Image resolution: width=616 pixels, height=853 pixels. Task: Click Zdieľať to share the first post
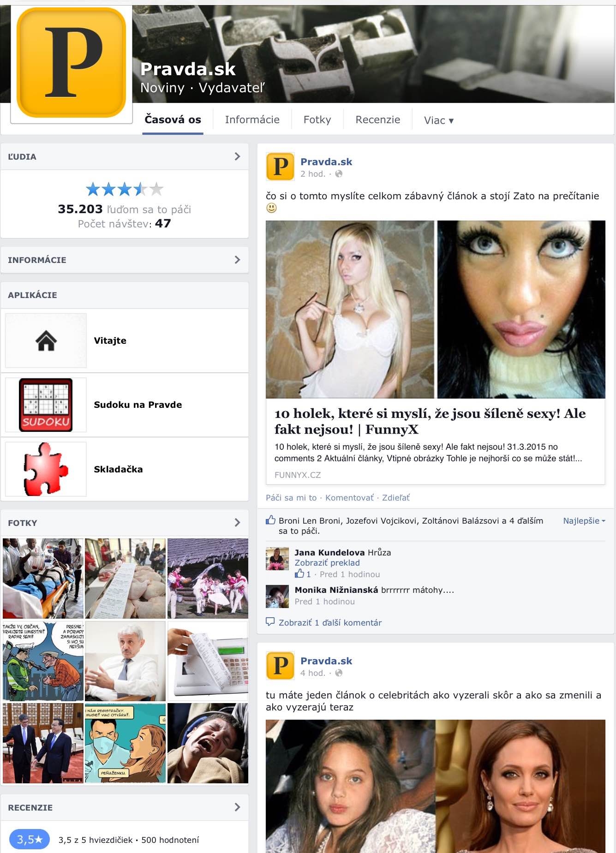pyautogui.click(x=395, y=498)
